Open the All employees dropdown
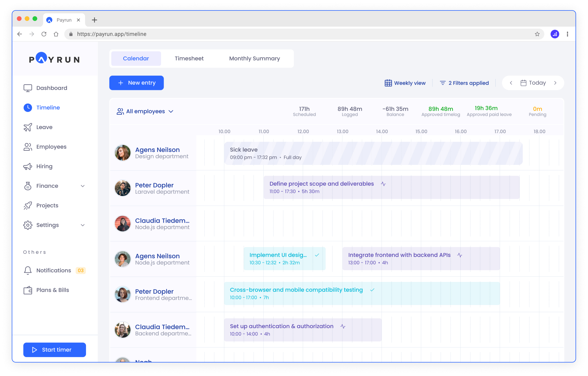 (x=145, y=111)
